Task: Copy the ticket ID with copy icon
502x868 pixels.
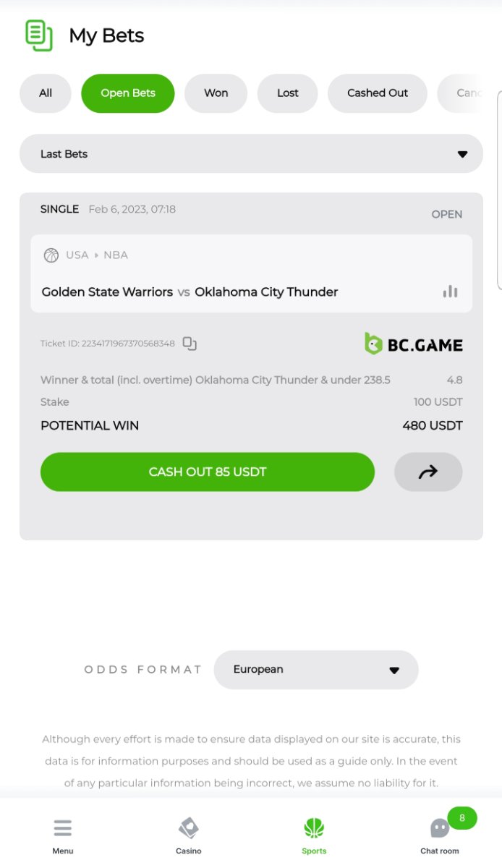Action: (x=190, y=344)
